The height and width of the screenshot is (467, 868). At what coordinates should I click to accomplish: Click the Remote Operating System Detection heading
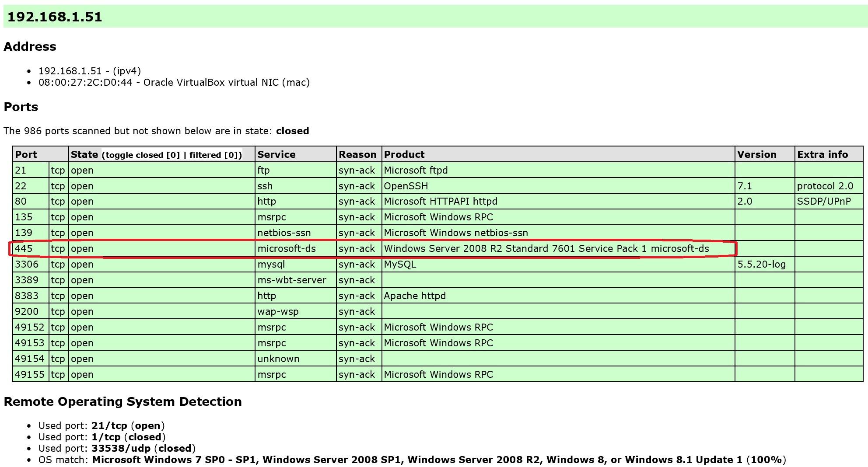[123, 401]
